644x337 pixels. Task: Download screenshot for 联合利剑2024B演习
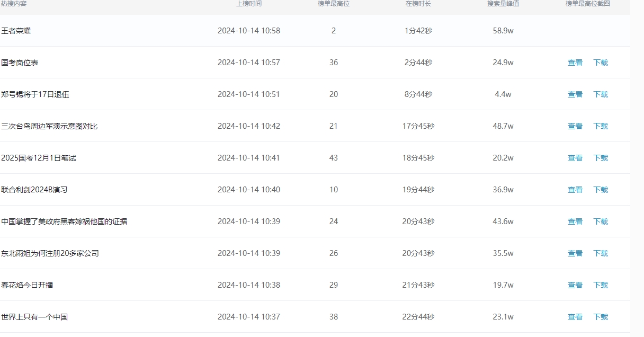601,190
